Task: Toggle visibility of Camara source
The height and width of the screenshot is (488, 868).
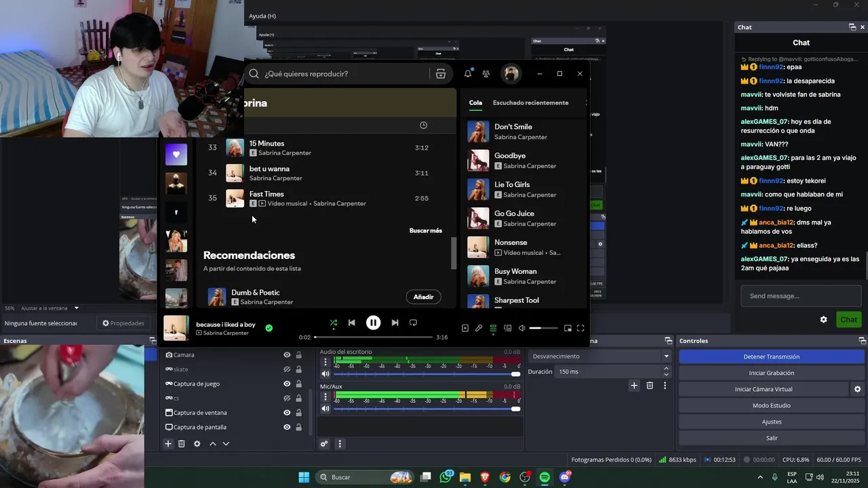Action: click(x=287, y=355)
